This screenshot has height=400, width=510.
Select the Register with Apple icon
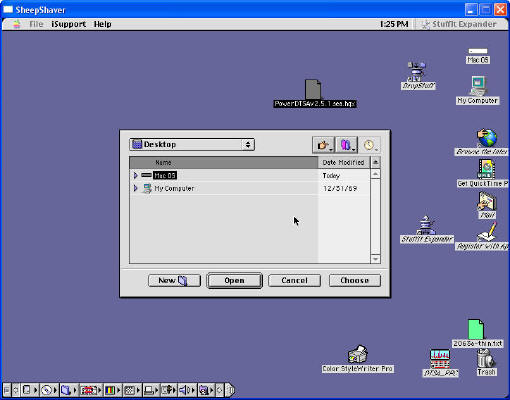(x=487, y=232)
